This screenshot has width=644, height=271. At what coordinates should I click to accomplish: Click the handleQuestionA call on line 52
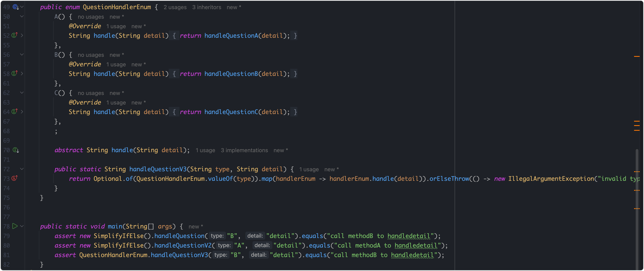pyautogui.click(x=231, y=36)
